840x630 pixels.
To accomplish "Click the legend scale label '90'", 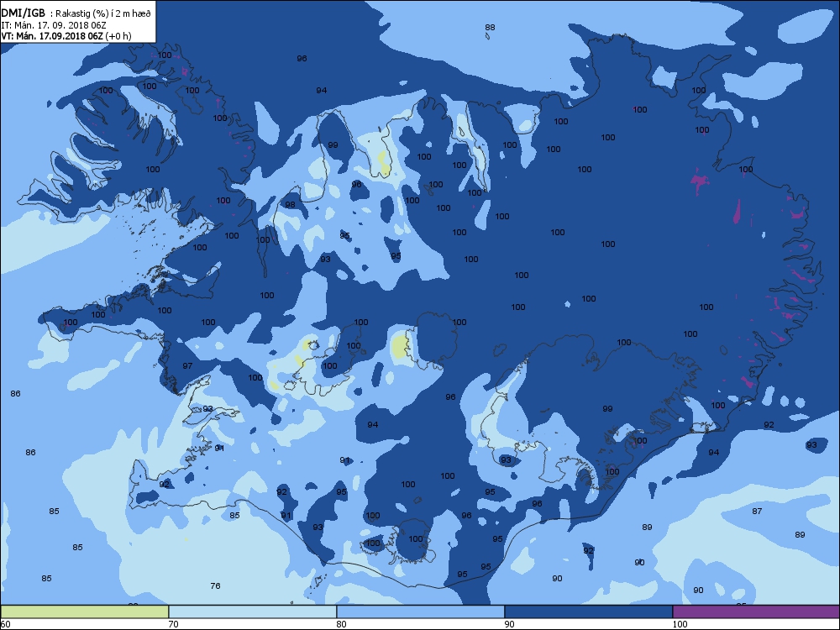I will [510, 624].
